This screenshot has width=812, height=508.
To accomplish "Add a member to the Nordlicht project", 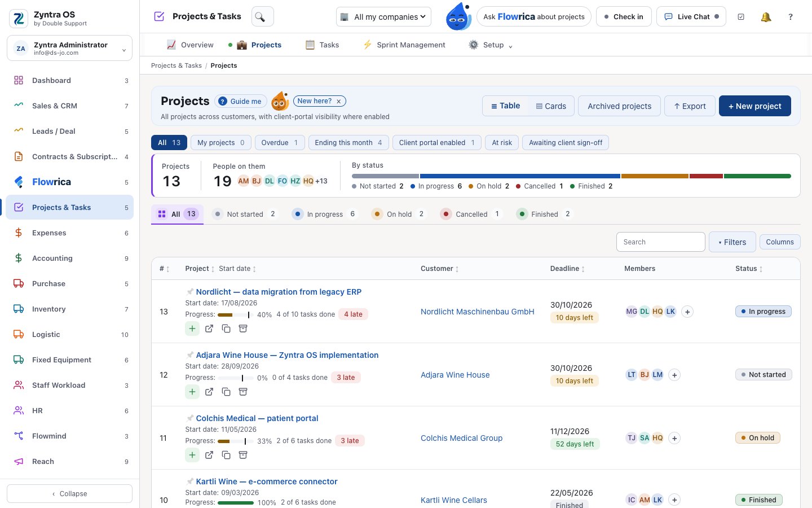I will 687,312.
